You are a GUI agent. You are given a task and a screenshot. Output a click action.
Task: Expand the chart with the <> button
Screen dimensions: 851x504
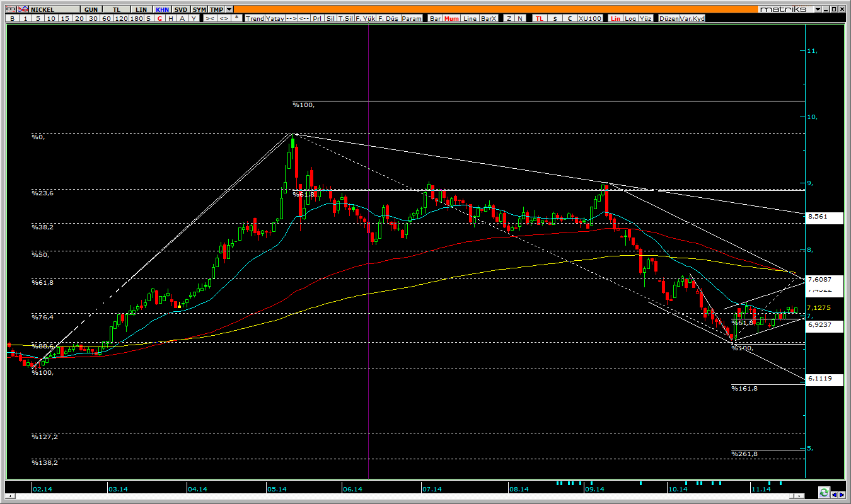[223, 18]
